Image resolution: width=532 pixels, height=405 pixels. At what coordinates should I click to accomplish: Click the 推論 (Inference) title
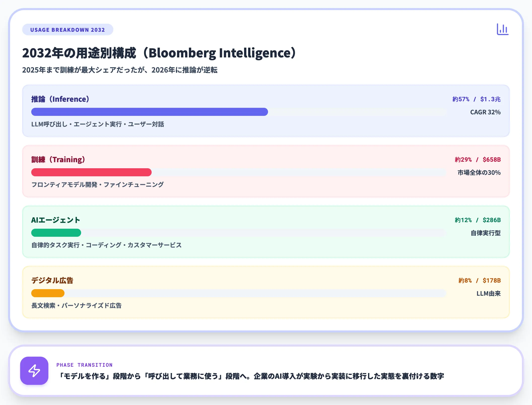[60, 99]
